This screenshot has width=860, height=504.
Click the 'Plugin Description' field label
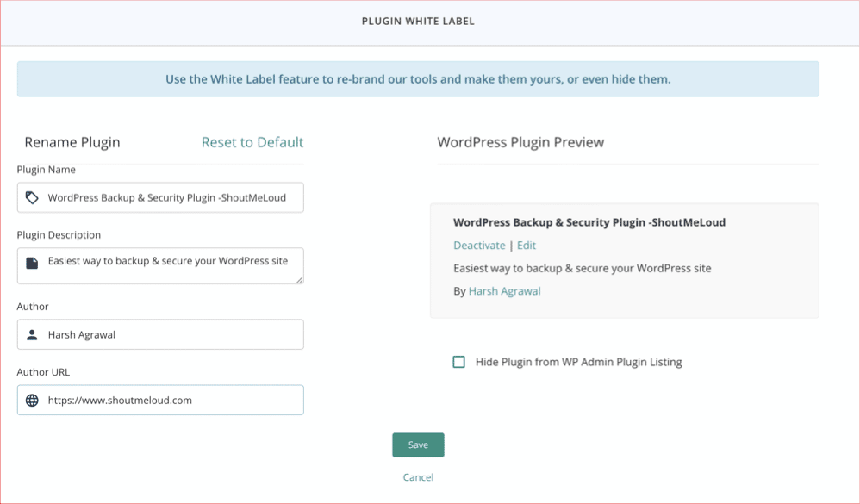[59, 234]
